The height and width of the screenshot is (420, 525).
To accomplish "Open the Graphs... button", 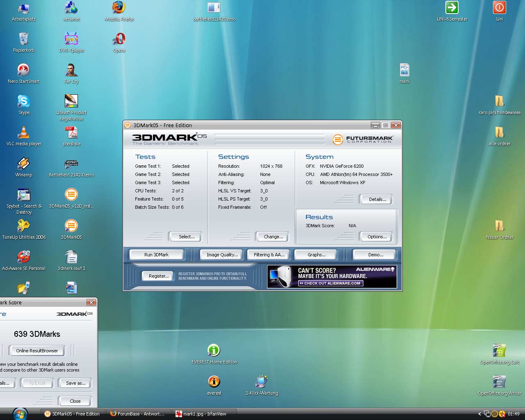I will click(317, 255).
